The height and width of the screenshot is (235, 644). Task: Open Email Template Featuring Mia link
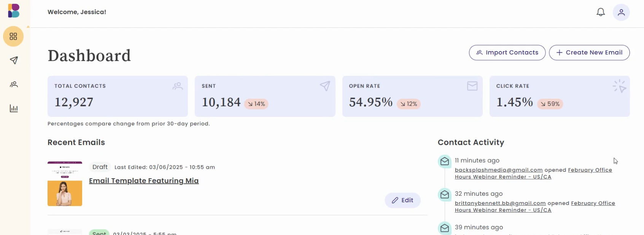coord(144,181)
